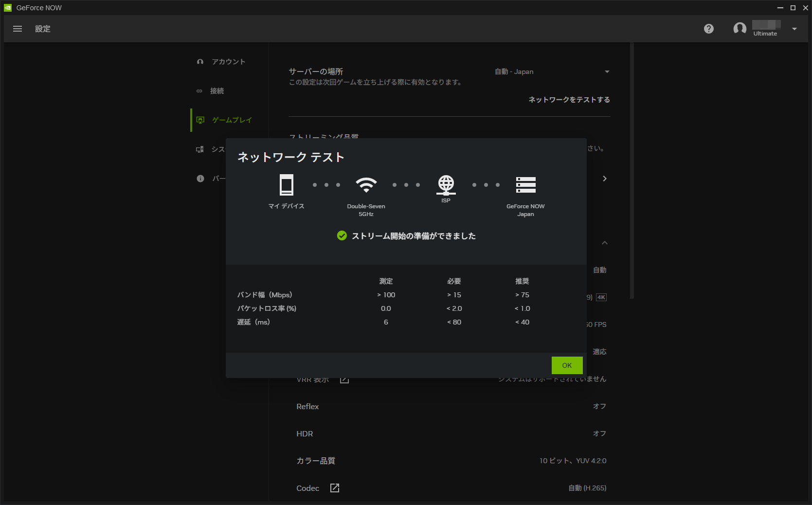Click the Double-Seven Wi-Fi icon

tap(366, 185)
